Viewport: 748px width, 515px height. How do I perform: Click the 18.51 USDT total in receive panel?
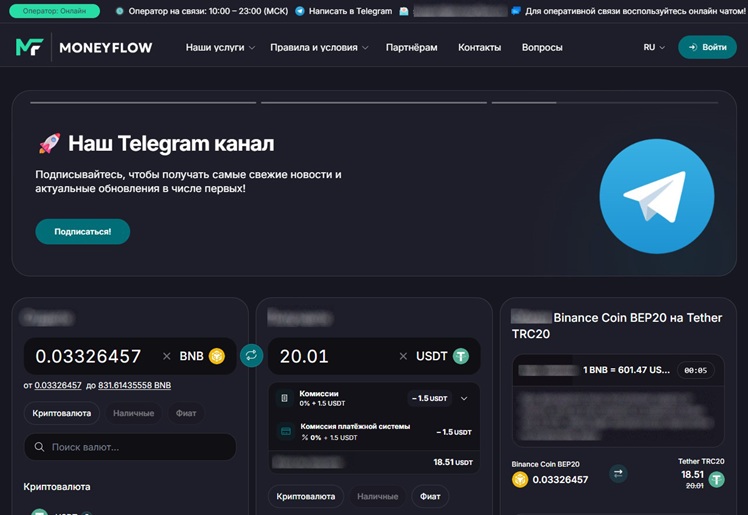click(453, 462)
